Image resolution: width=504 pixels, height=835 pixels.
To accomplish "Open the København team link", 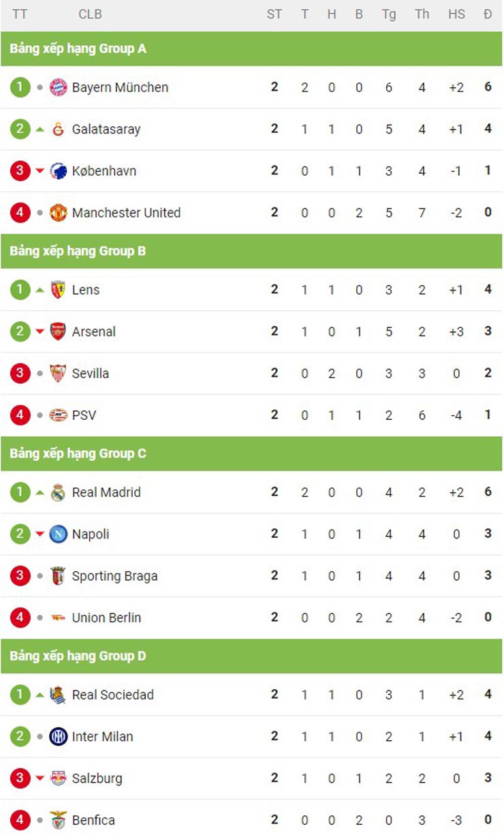I will [104, 171].
